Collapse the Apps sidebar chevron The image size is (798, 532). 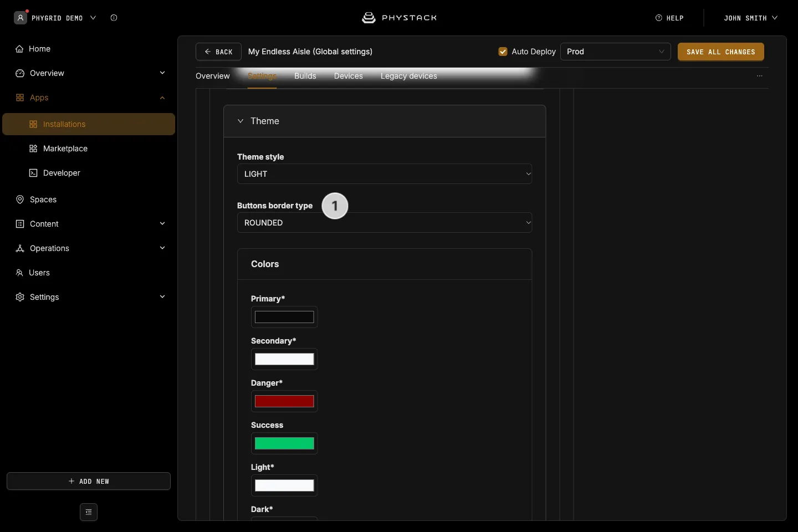(x=162, y=98)
